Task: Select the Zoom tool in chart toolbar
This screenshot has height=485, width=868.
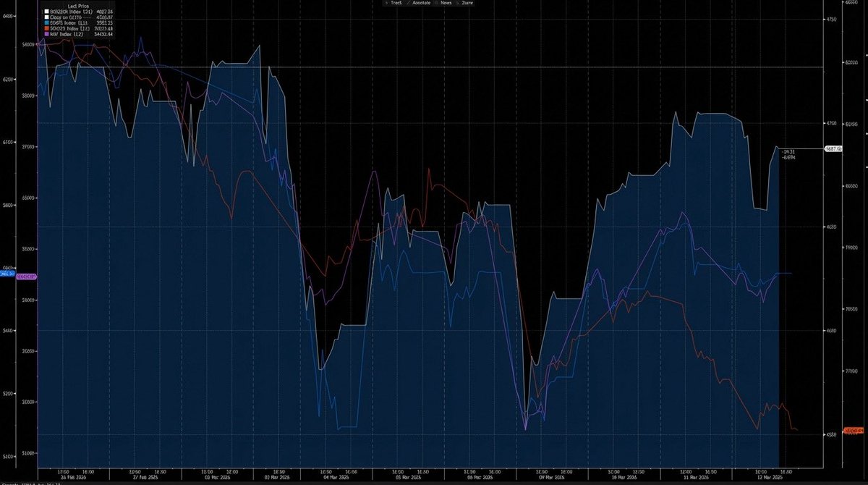Action: click(x=464, y=3)
